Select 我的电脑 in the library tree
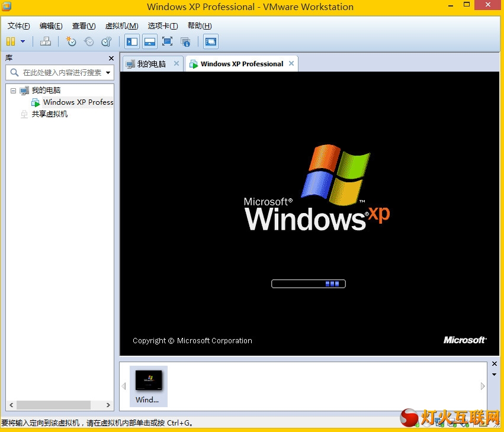The image size is (504, 432). (46, 91)
